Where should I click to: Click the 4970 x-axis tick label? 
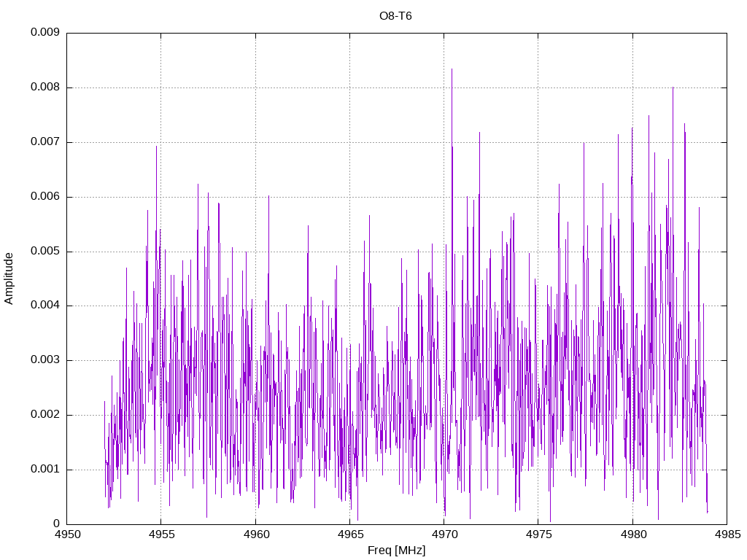[x=444, y=534]
